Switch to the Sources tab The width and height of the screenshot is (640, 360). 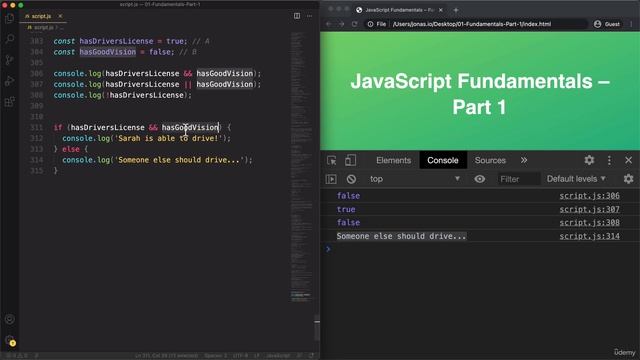point(490,160)
